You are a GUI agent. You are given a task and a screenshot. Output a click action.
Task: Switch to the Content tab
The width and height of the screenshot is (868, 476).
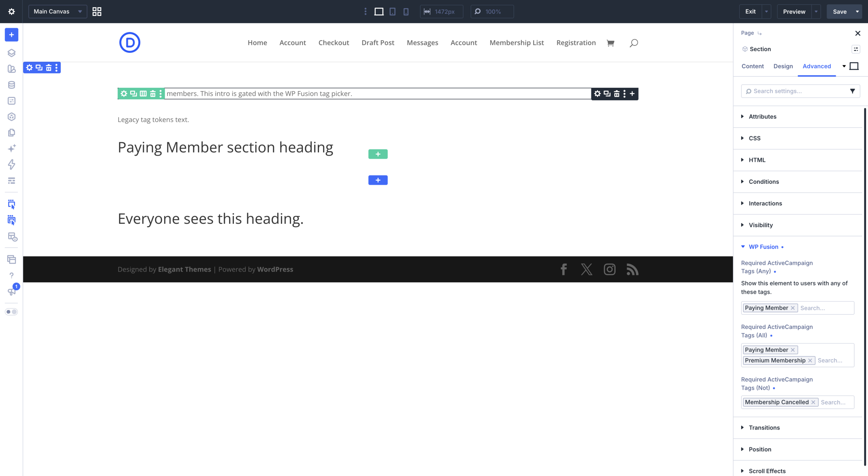pyautogui.click(x=752, y=66)
